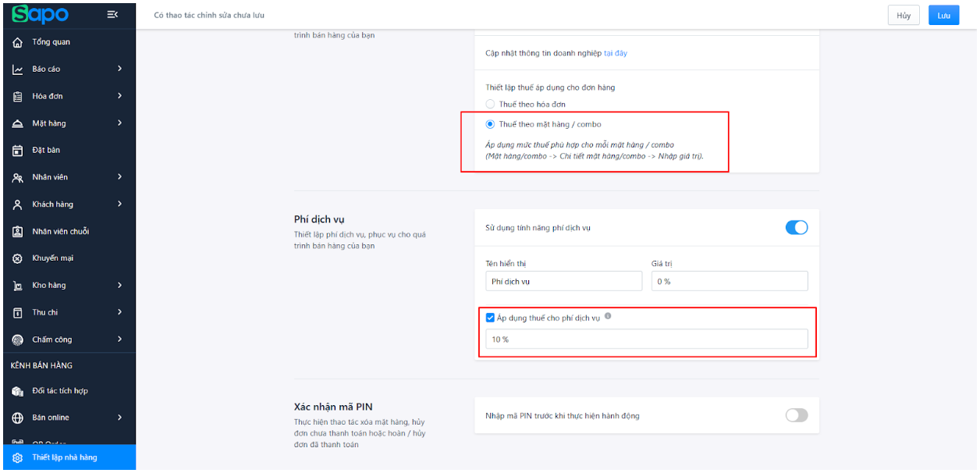Image resolution: width=980 pixels, height=473 pixels.
Task: Click the Tên hiển thị input field
Action: click(x=563, y=281)
